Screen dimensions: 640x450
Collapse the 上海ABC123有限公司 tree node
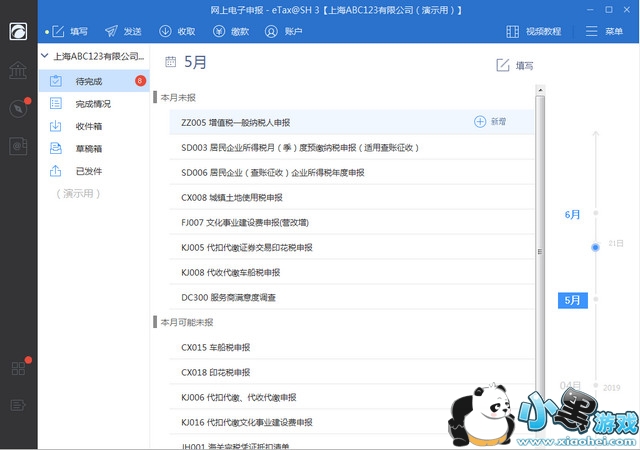pyautogui.click(x=45, y=57)
